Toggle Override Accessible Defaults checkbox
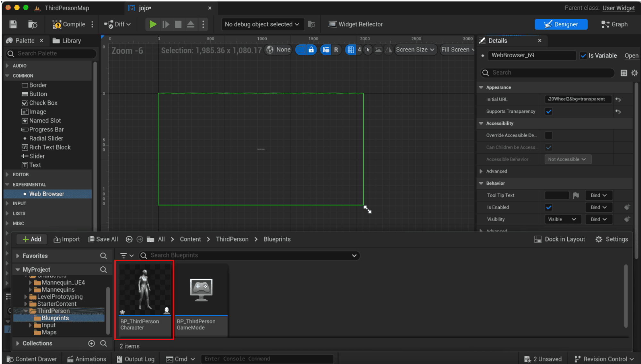This screenshot has width=641, height=364. click(549, 135)
